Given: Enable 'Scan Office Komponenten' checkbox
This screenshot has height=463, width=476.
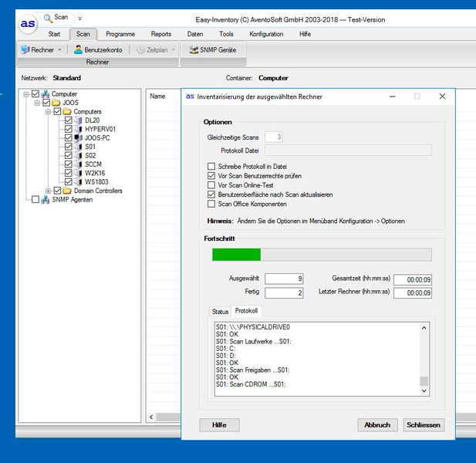Looking at the screenshot, I should [x=211, y=204].
